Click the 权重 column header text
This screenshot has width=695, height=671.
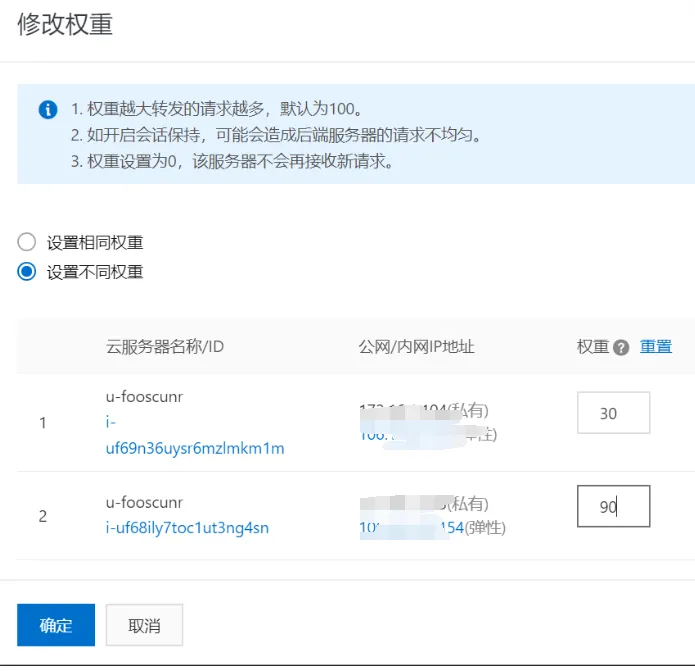[593, 347]
